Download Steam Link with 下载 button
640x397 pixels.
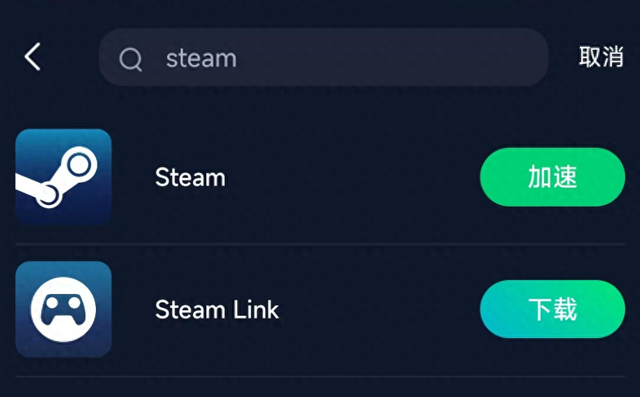point(553,309)
